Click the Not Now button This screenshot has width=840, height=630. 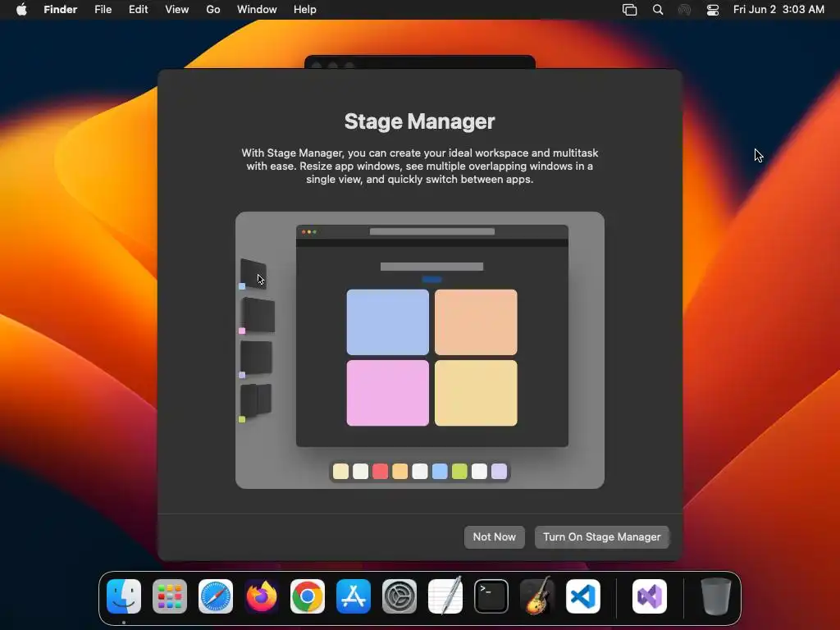(495, 536)
